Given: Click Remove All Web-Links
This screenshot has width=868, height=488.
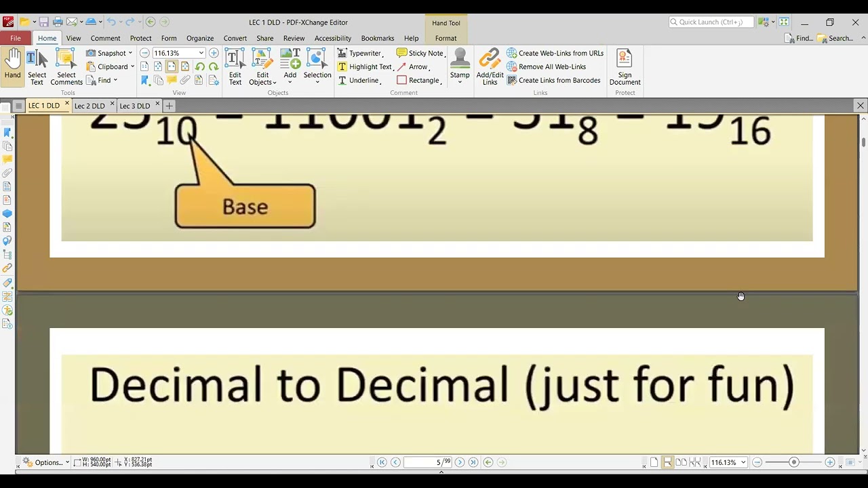Looking at the screenshot, I should 547,66.
